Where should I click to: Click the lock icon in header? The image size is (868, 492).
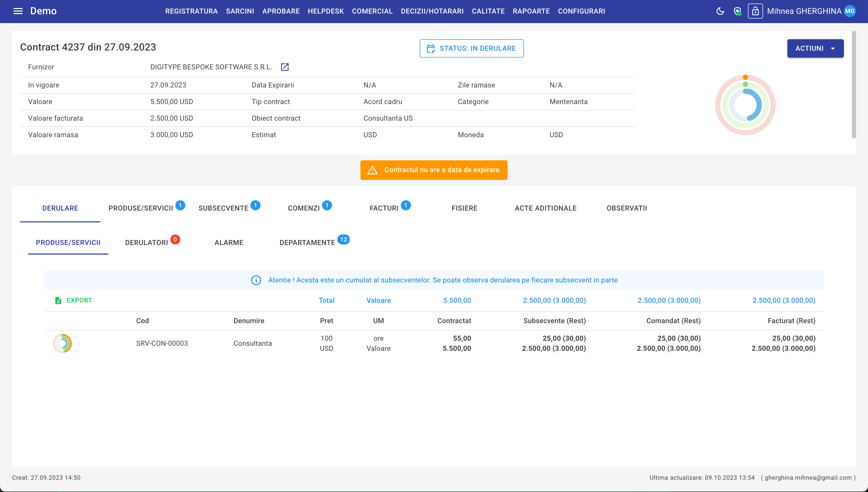755,11
